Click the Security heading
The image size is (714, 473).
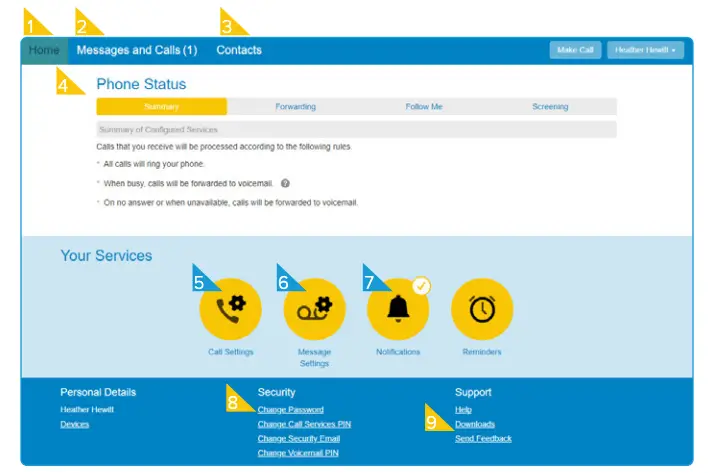[276, 392]
